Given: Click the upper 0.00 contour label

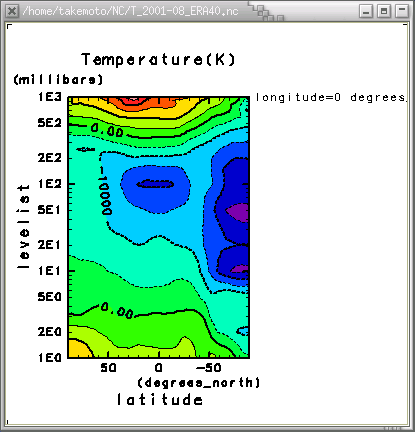Looking at the screenshot, I should pos(107,130).
